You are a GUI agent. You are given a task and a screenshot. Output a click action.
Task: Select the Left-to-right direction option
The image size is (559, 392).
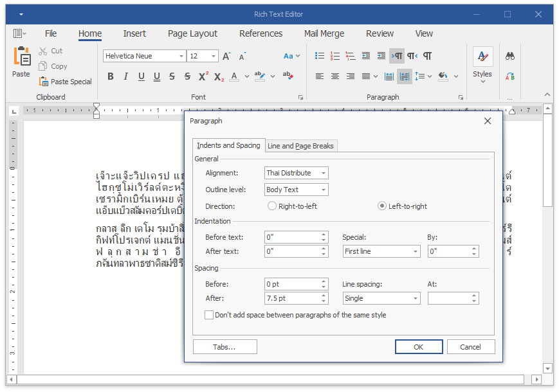pyautogui.click(x=382, y=206)
